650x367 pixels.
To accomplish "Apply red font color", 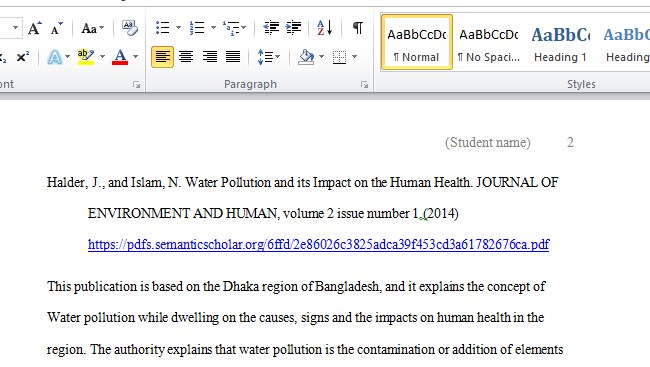I will [x=120, y=57].
